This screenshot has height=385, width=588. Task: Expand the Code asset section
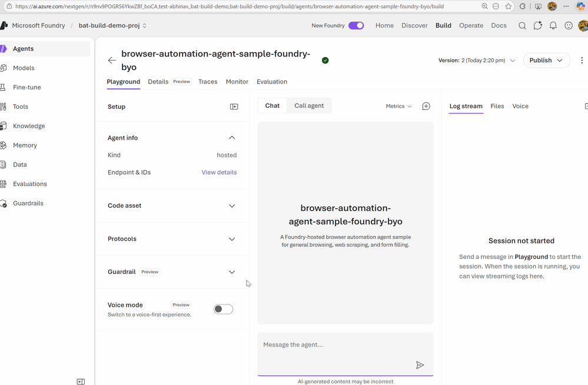tap(232, 206)
